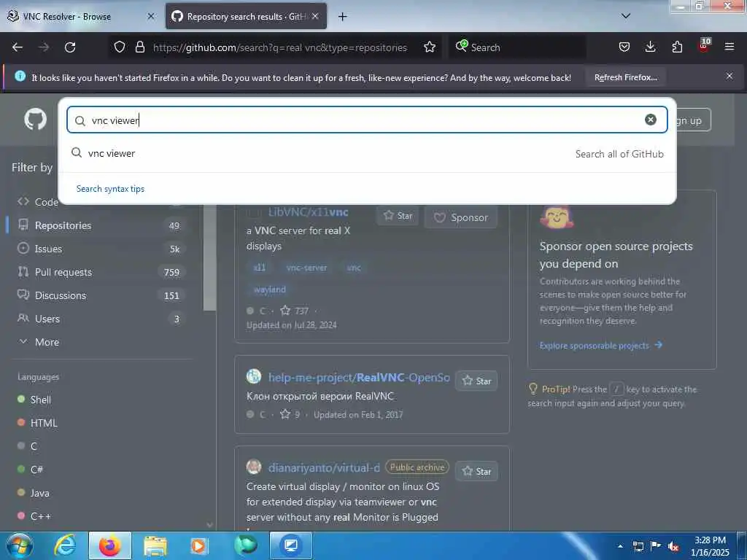Sponsor the LibVNC/x11vnc project
This screenshot has height=560, width=747.
click(x=461, y=217)
